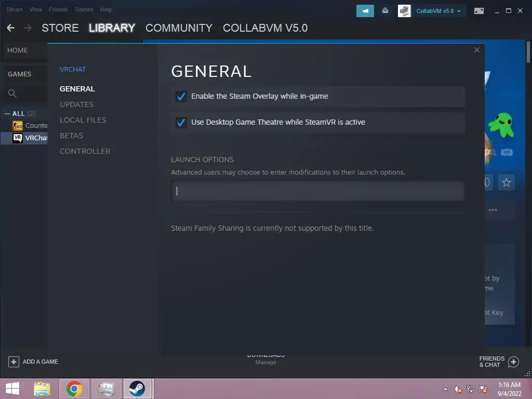Click the game info icon behind dialog

click(487, 182)
